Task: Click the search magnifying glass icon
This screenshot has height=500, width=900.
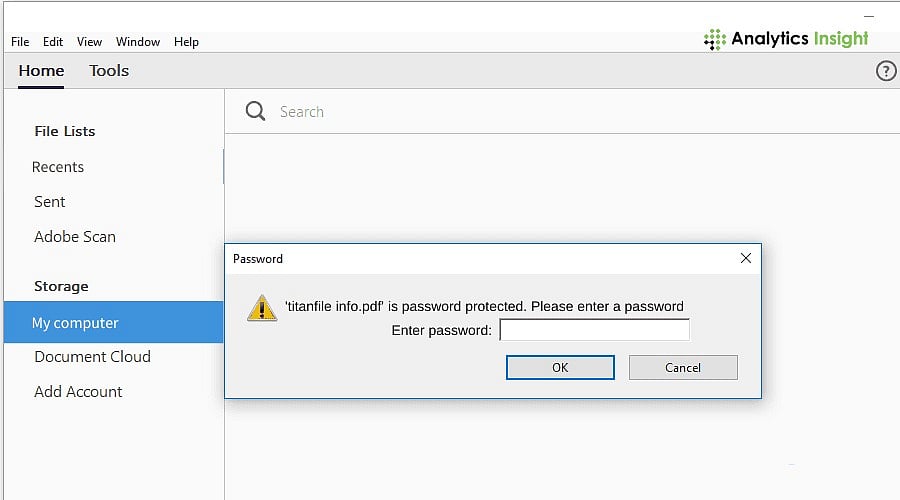Action: click(x=255, y=111)
